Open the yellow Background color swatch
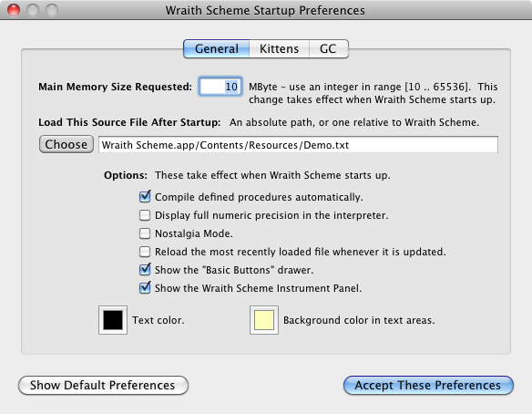Viewport: 532px width, 414px height. (x=264, y=320)
